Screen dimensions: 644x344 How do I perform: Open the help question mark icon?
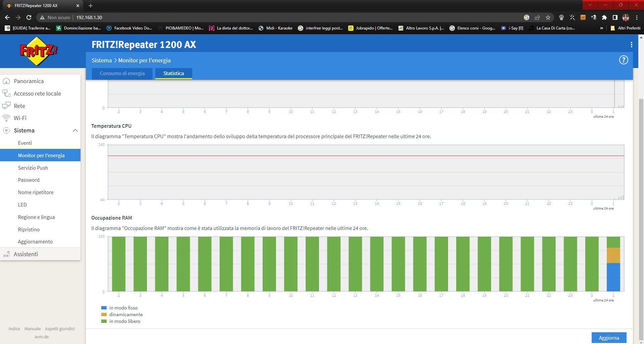point(623,60)
